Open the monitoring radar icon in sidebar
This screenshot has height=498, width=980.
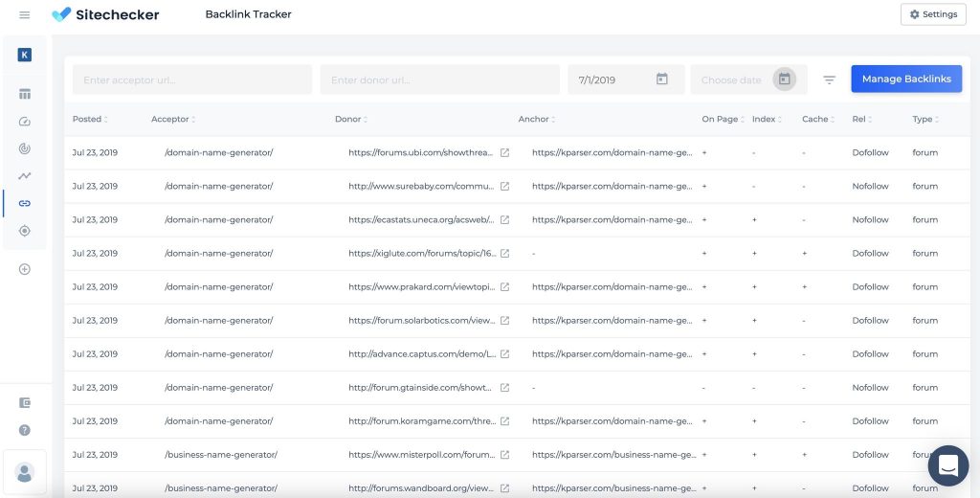click(24, 148)
